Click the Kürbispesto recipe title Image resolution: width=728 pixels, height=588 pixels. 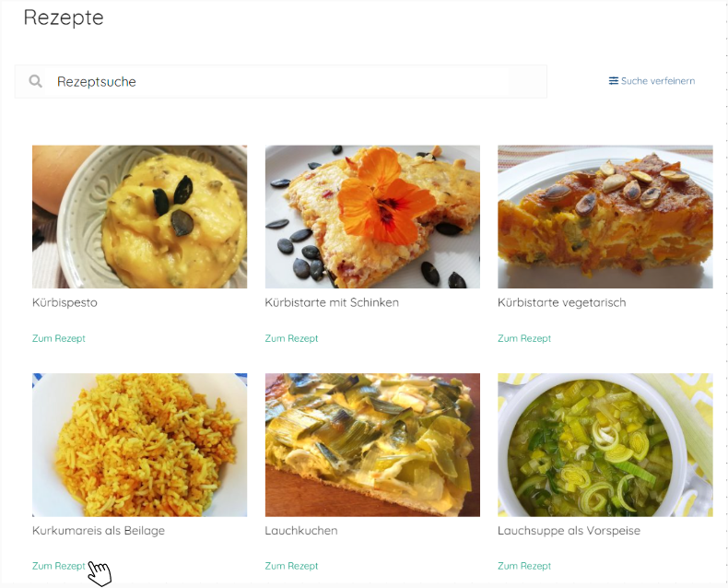[65, 302]
